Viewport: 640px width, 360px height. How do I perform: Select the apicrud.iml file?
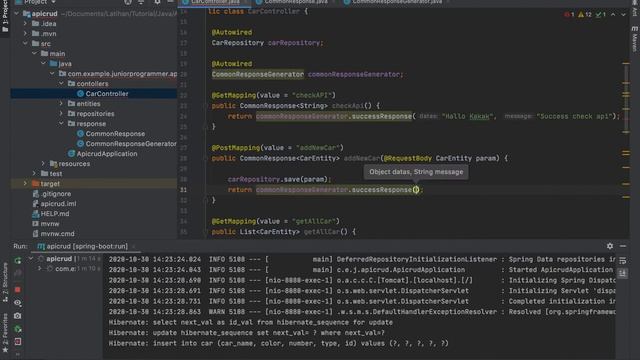[58, 203]
